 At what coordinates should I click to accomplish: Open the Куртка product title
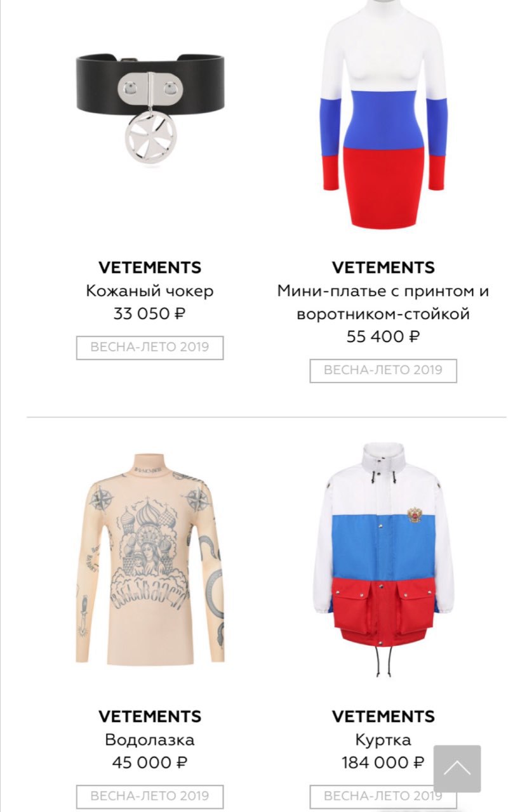383,740
